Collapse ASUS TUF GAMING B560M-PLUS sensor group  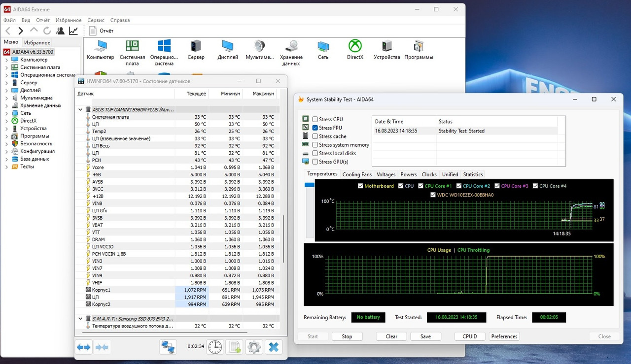(x=81, y=109)
